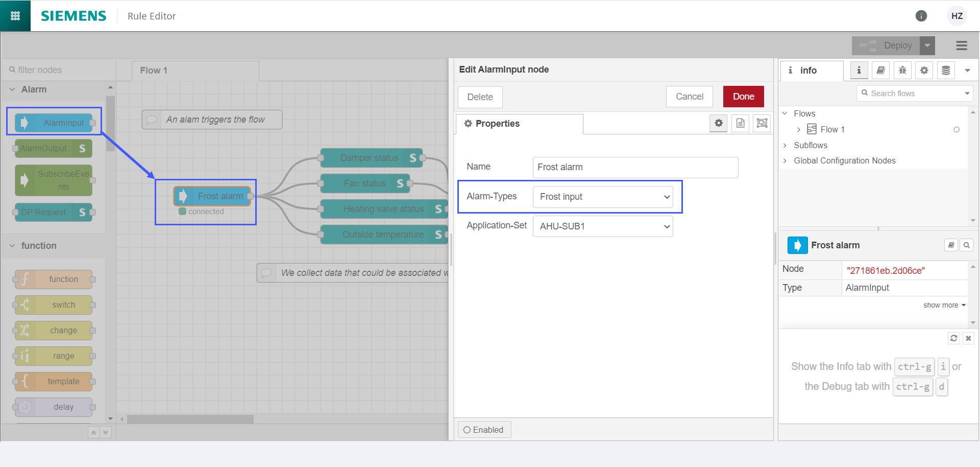Open node settings gear icon in Properties
980x467 pixels.
pyautogui.click(x=719, y=123)
